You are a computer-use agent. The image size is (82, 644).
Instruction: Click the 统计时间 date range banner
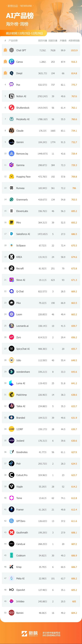[24, 33]
